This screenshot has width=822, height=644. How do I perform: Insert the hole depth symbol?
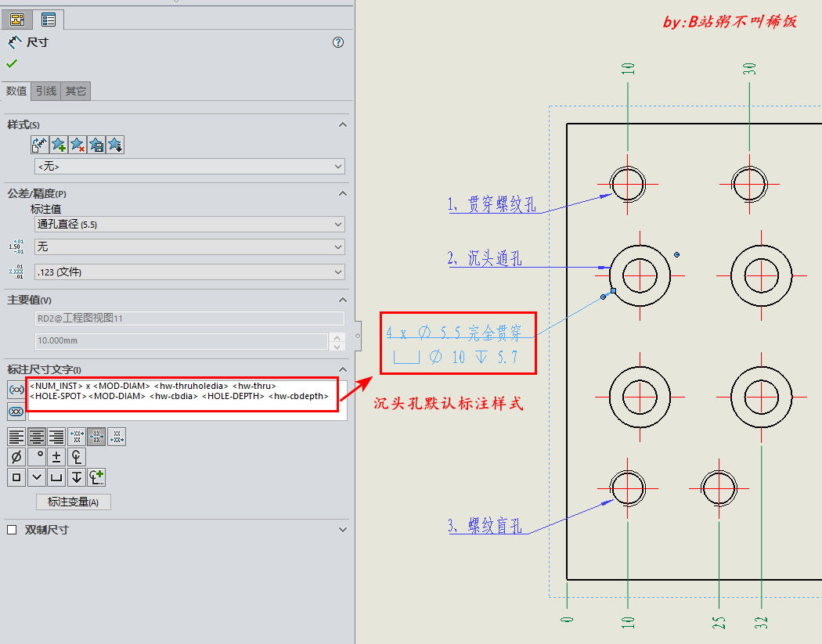(x=77, y=477)
